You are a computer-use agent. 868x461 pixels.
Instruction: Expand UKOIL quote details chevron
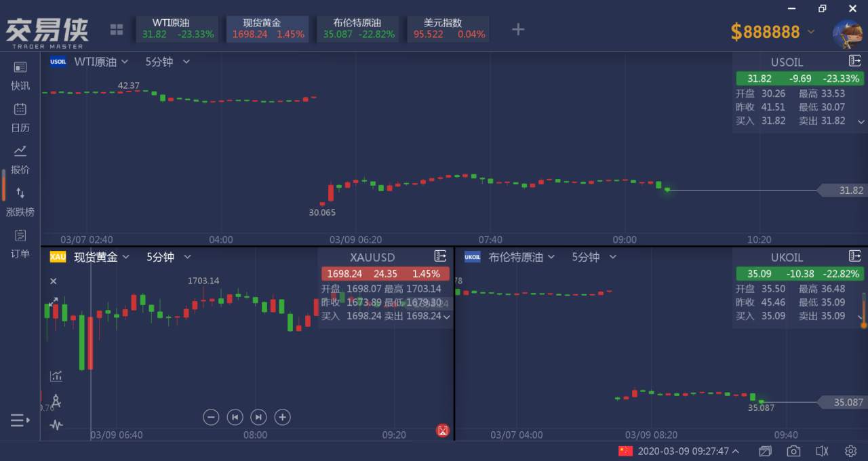pyautogui.click(x=861, y=317)
